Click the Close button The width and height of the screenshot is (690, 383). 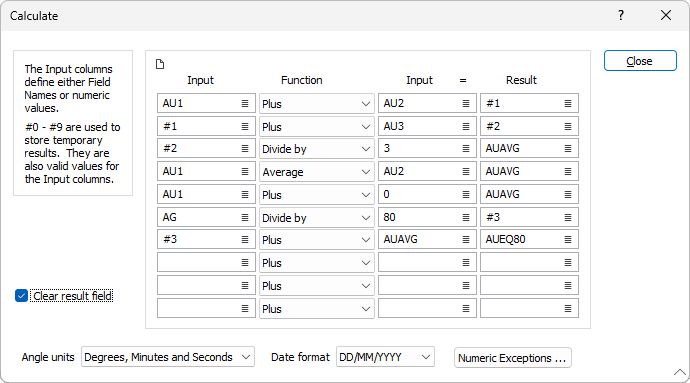click(640, 61)
